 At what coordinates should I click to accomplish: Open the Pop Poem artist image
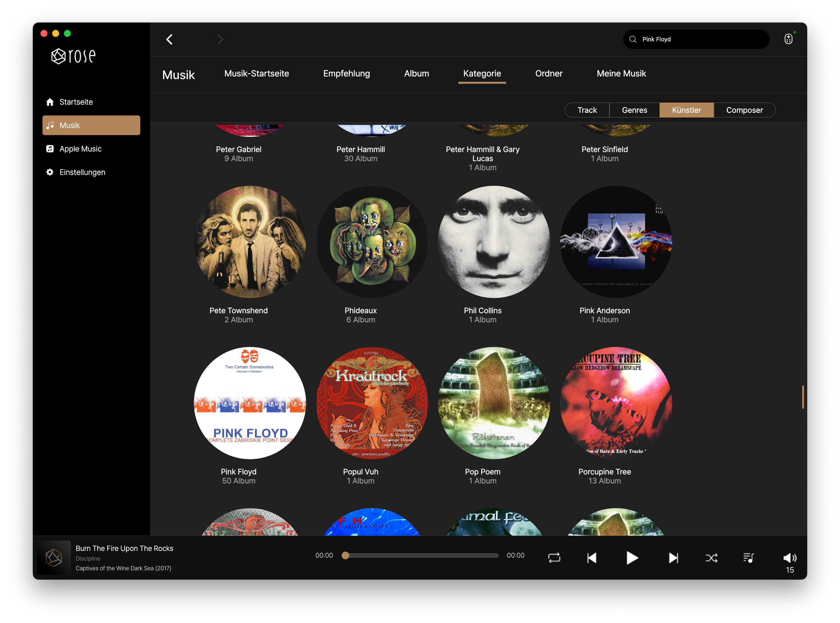[494, 403]
